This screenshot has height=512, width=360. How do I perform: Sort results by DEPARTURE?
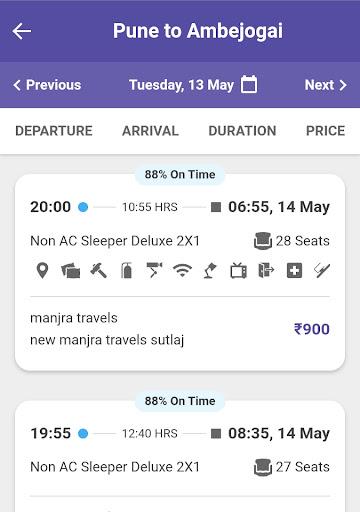click(54, 131)
